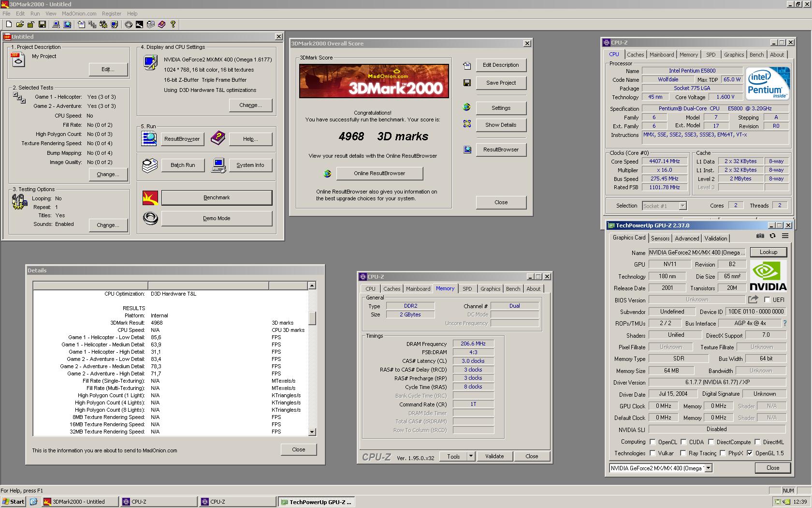The height and width of the screenshot is (508, 812).
Task: Click the Batch Run stack icon in Run panel
Action: [x=150, y=165]
